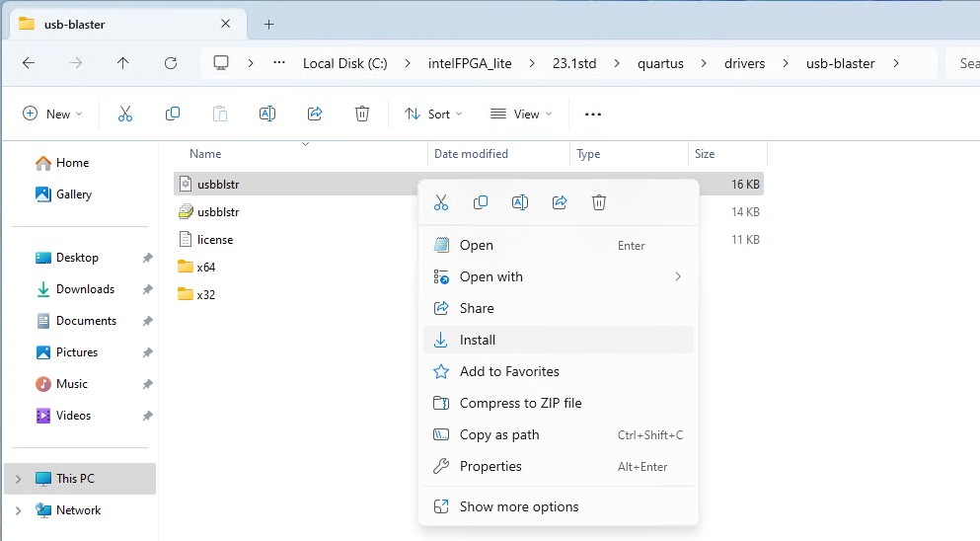The image size is (980, 541).
Task: Click the chevron after Local Disk (C:)
Action: coord(408,63)
